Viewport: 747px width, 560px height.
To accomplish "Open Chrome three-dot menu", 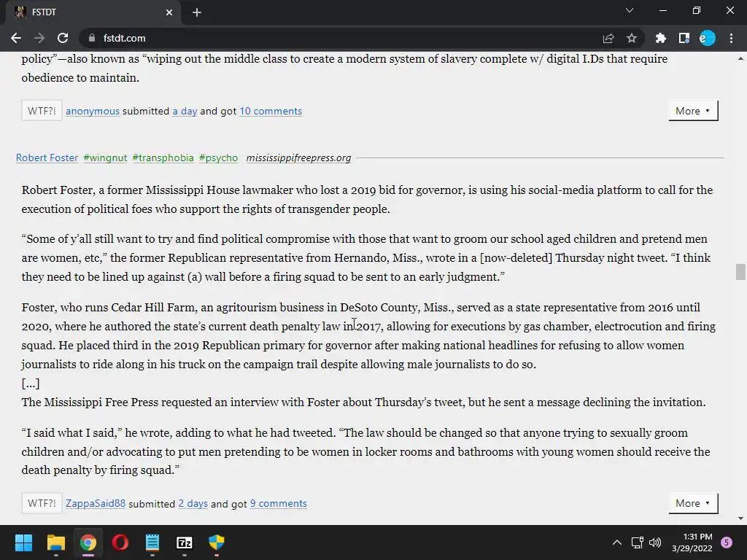I will coord(731,38).
